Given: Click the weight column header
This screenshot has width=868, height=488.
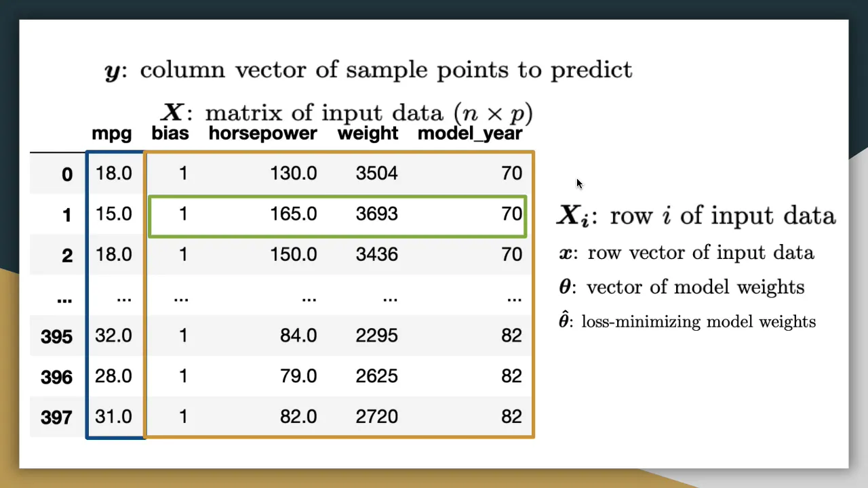Looking at the screenshot, I should point(368,134).
